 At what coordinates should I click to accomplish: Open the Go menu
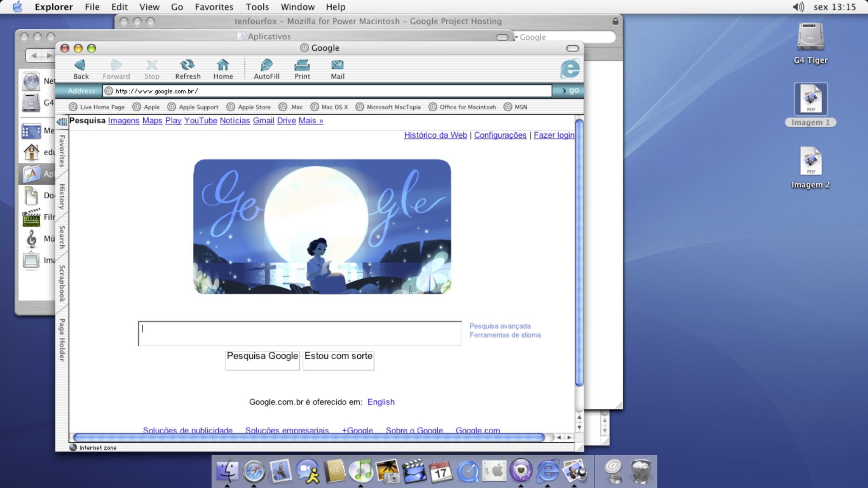coord(177,7)
